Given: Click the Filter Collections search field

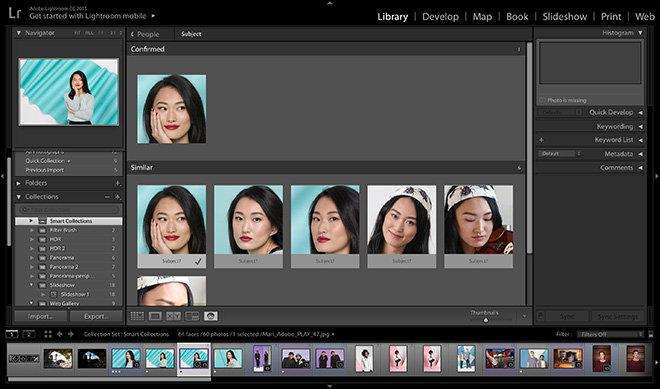Looking at the screenshot, I should [69, 209].
